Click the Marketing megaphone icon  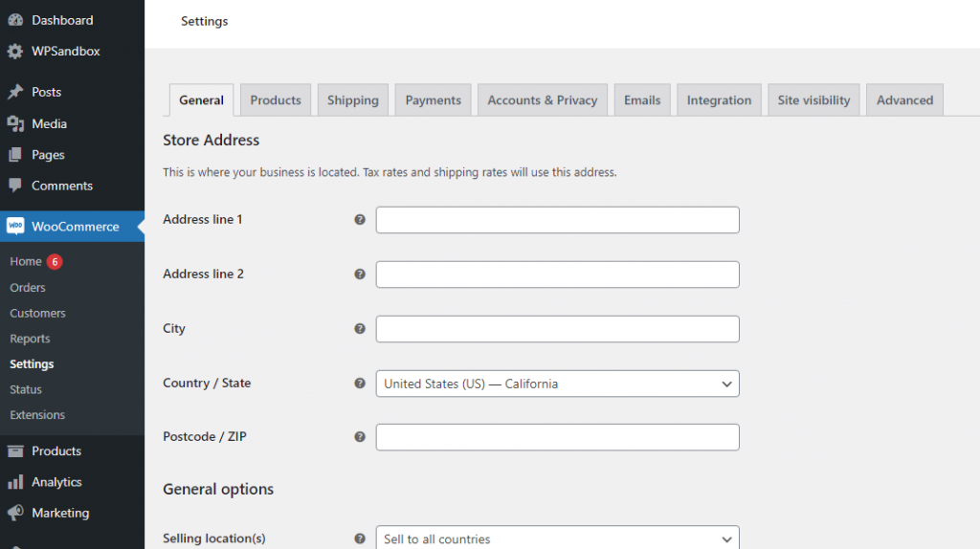(15, 513)
